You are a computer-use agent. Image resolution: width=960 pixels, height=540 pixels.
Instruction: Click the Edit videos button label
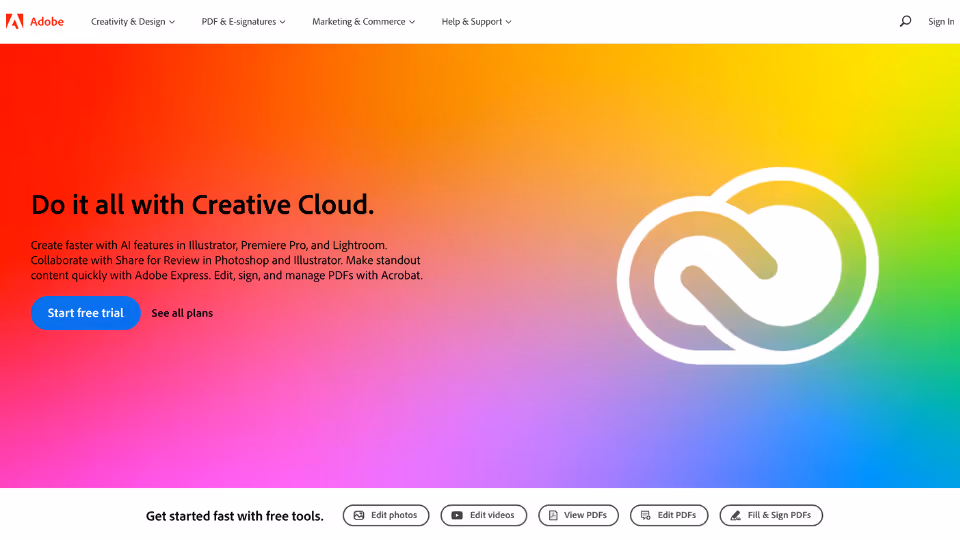click(492, 516)
